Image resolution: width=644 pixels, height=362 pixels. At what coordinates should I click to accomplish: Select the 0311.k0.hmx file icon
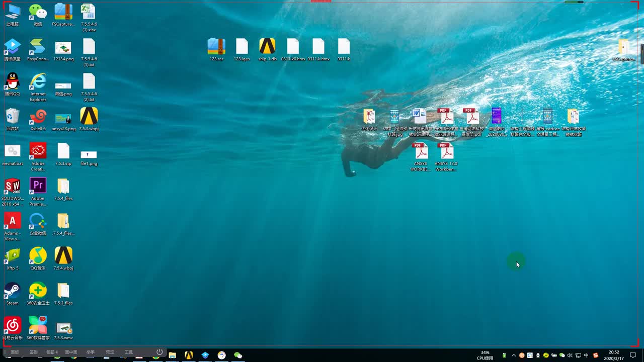(x=293, y=49)
